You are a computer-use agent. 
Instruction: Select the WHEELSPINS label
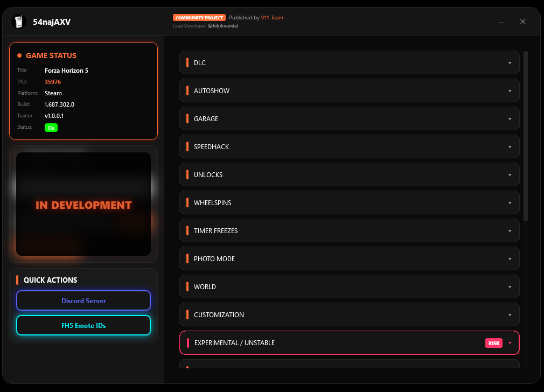[x=212, y=203]
